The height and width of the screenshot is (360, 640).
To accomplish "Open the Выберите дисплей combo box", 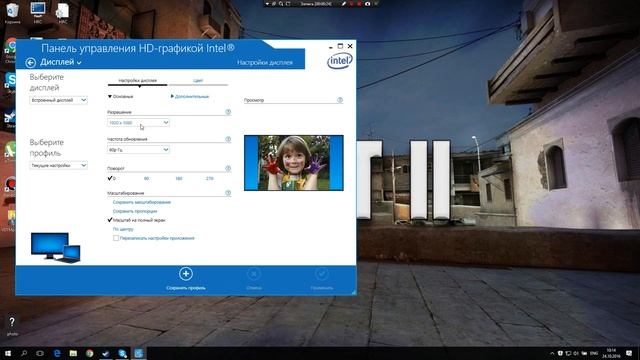I will pyautogui.click(x=58, y=100).
